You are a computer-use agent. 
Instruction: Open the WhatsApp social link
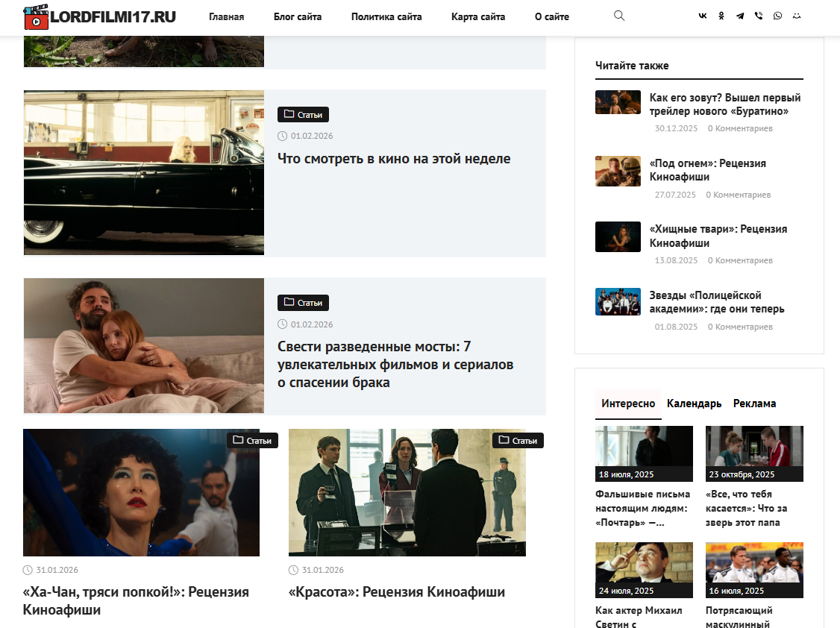point(777,16)
